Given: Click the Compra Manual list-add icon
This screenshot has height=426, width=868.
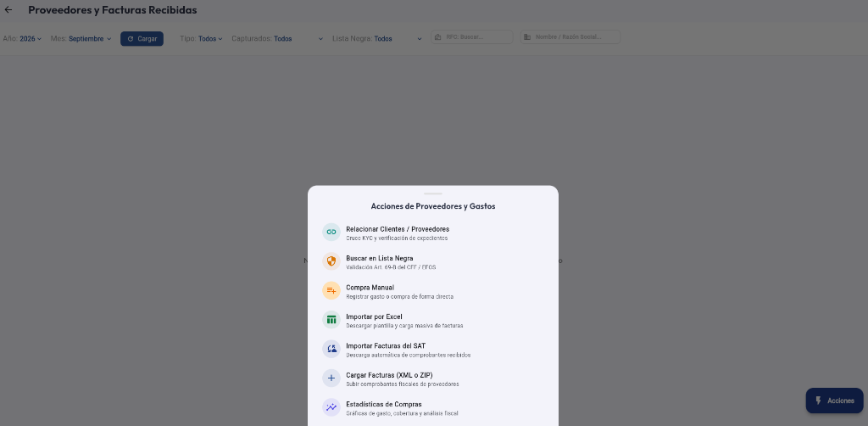Looking at the screenshot, I should pos(331,291).
